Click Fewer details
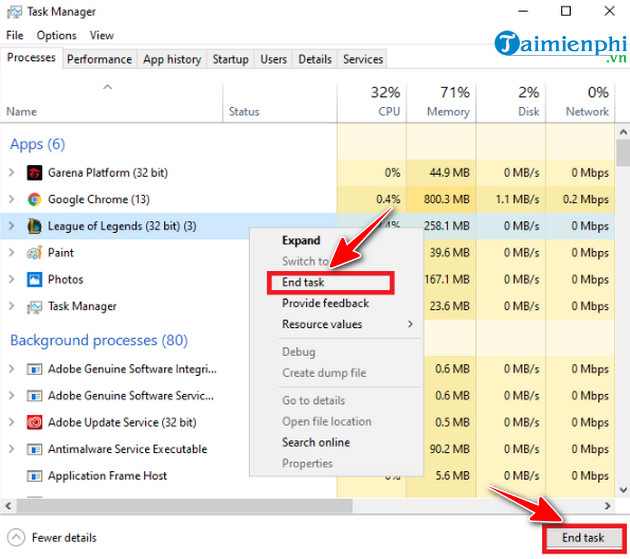This screenshot has height=559, width=630. tap(64, 538)
